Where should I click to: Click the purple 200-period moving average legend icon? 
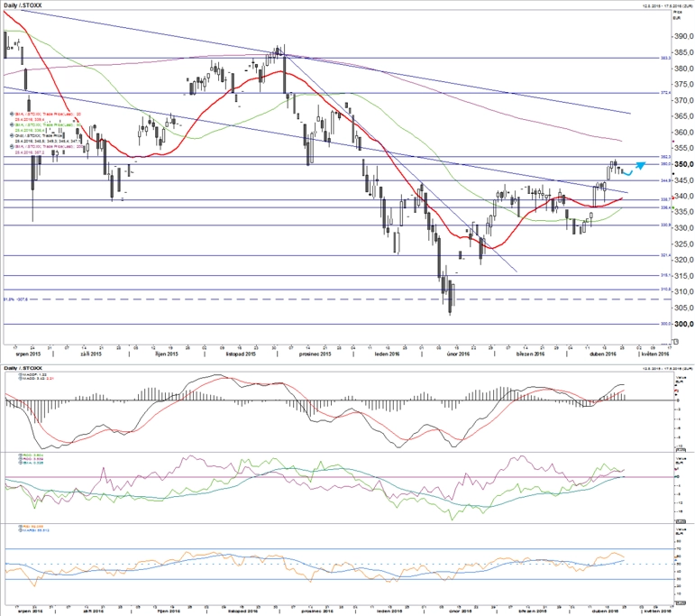click(x=12, y=146)
